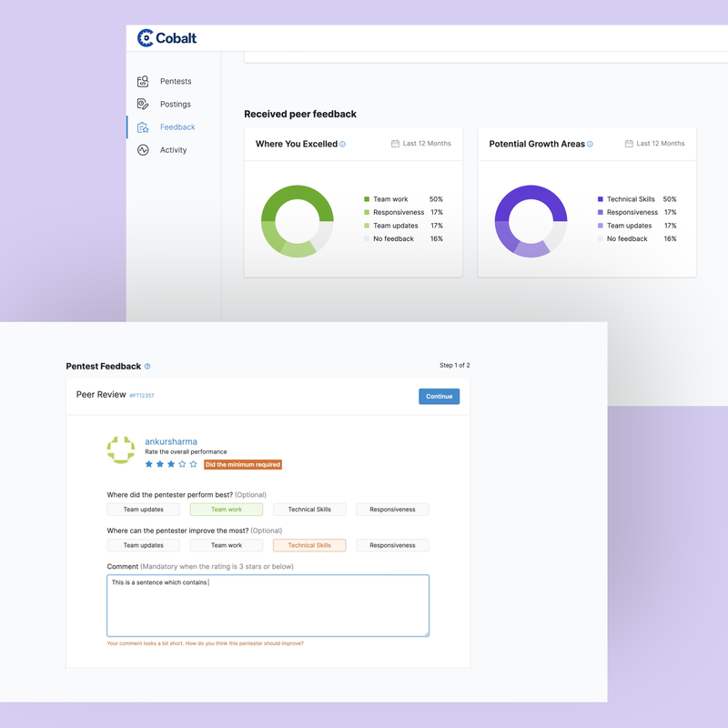Click the Activity sidebar icon
728x728 pixels.
tap(143, 150)
